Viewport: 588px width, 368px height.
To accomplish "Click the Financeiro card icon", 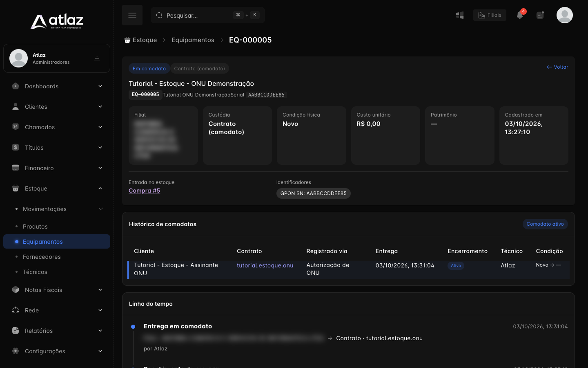I will (16, 168).
